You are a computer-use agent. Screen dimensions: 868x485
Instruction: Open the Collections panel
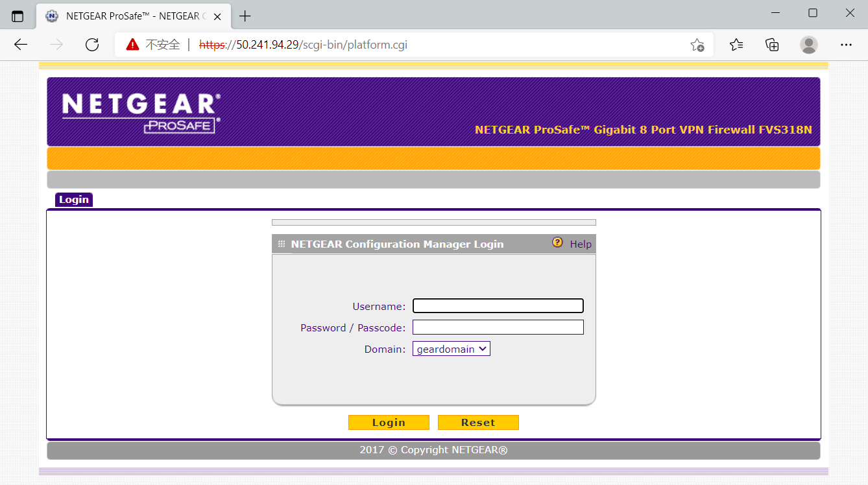772,45
